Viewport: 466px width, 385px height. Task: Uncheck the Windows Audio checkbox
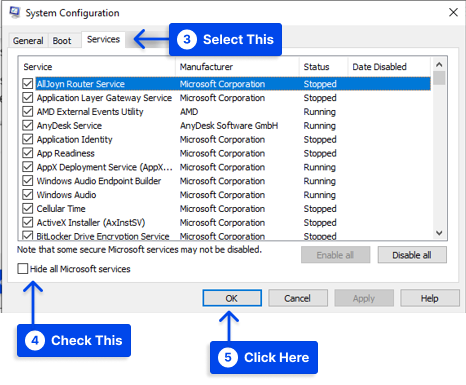click(x=28, y=195)
